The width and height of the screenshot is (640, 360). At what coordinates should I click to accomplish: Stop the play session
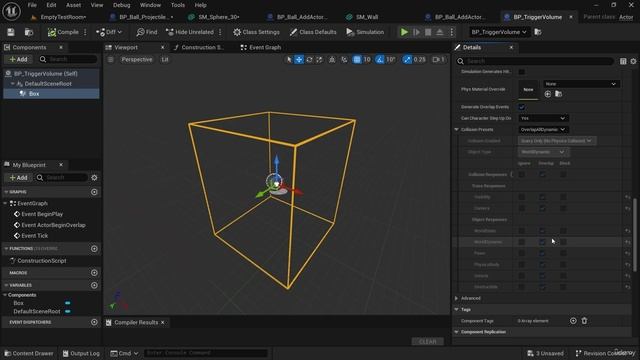(428, 32)
